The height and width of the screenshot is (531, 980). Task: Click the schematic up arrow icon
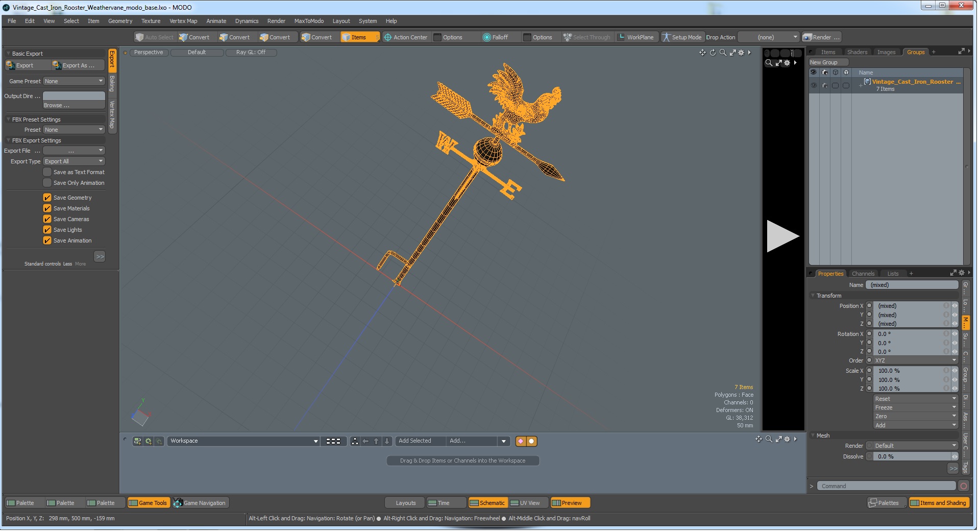[x=376, y=441]
